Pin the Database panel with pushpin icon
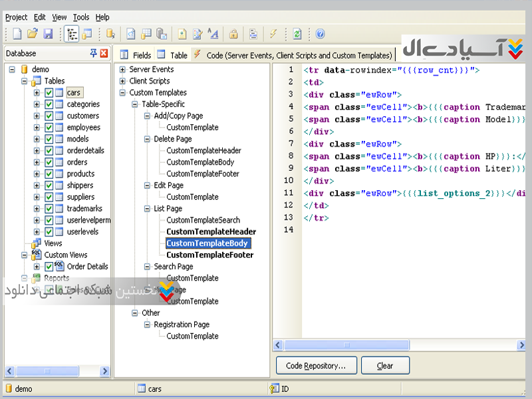This screenshot has width=532, height=399. [x=93, y=54]
